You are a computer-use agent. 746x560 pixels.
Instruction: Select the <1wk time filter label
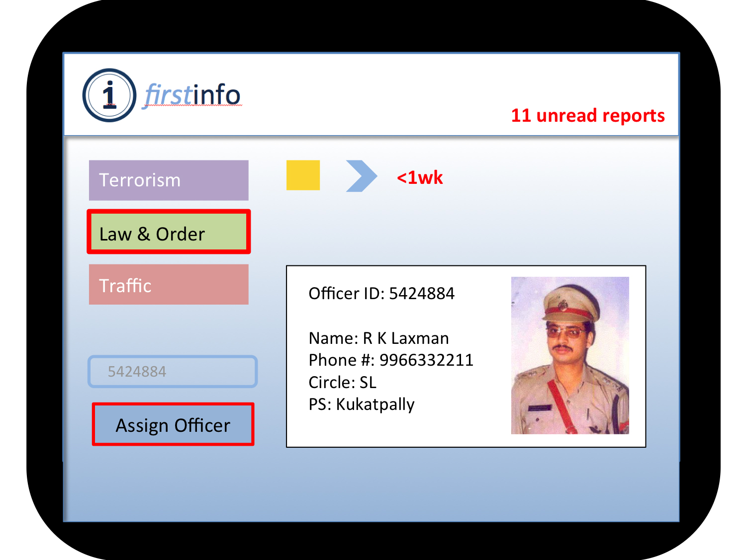420,177
